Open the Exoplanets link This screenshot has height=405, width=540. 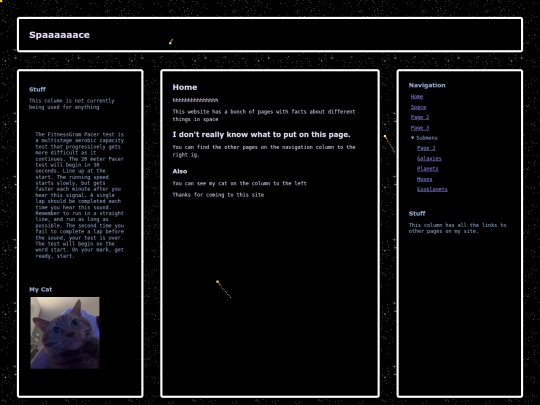click(x=432, y=189)
